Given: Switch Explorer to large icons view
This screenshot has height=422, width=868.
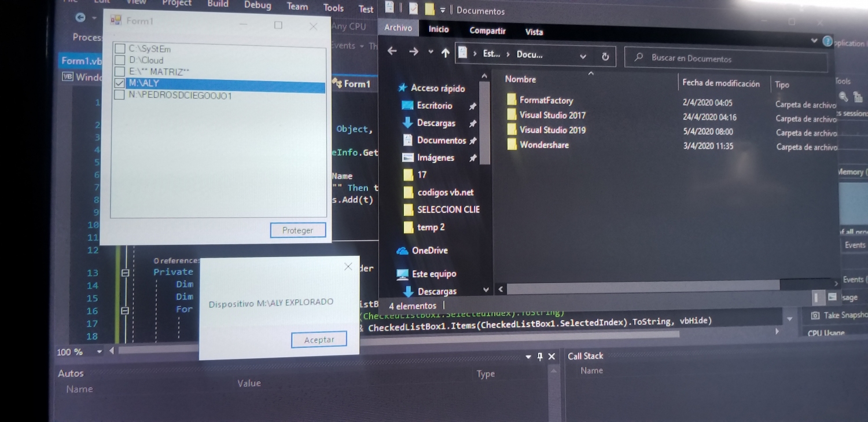Looking at the screenshot, I should tap(832, 297).
